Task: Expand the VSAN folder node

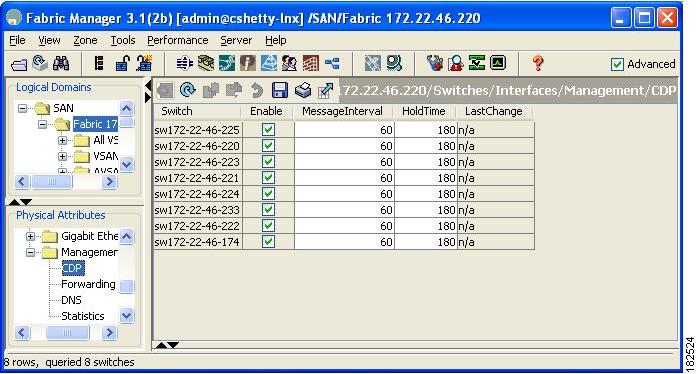Action: (62, 156)
